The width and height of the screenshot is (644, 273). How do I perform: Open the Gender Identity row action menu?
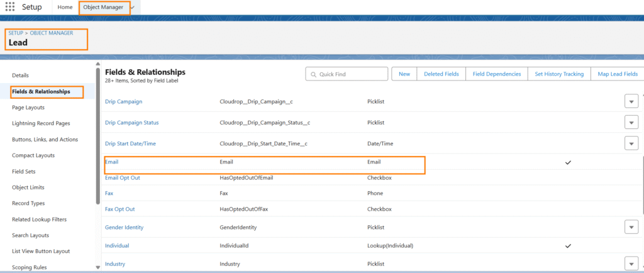click(x=631, y=226)
